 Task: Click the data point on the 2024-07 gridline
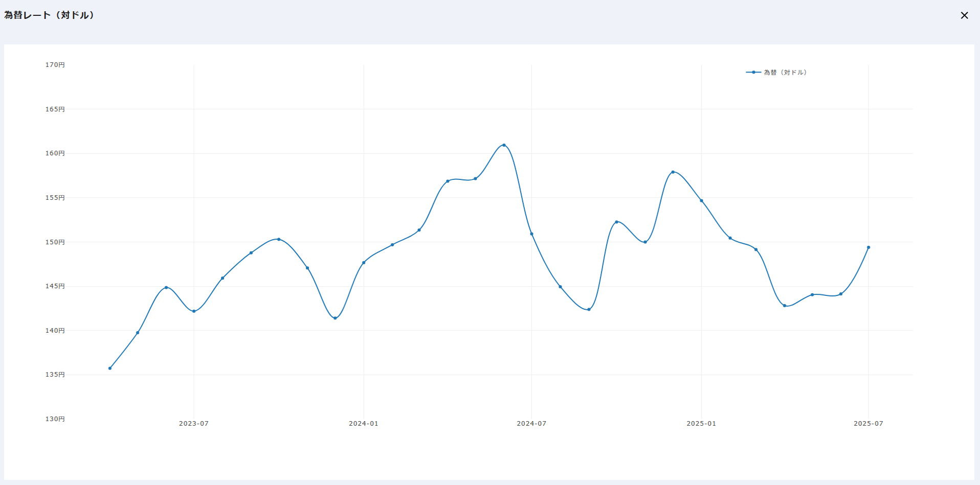coord(531,234)
